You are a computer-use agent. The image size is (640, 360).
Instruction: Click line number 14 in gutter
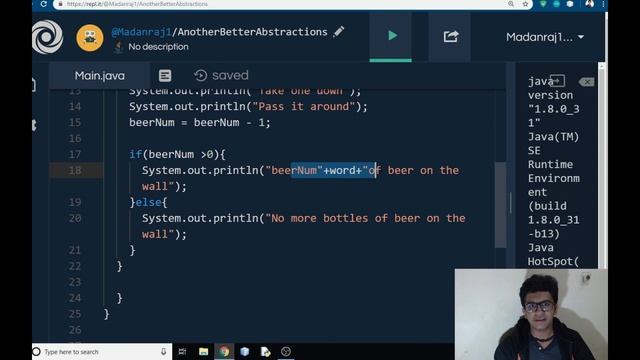click(x=75, y=107)
